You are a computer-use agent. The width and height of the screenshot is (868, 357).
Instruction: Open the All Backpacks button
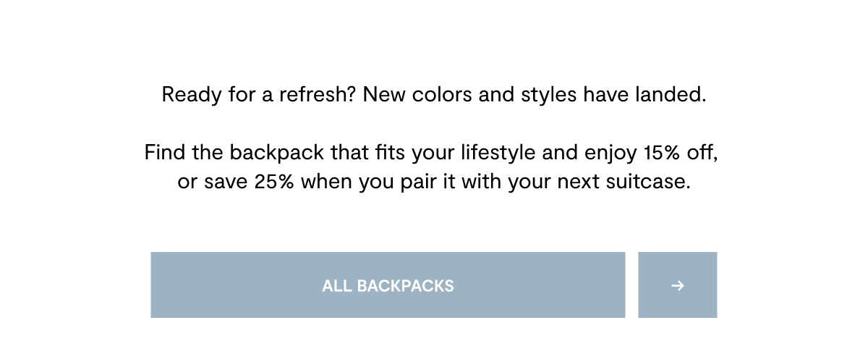click(388, 285)
